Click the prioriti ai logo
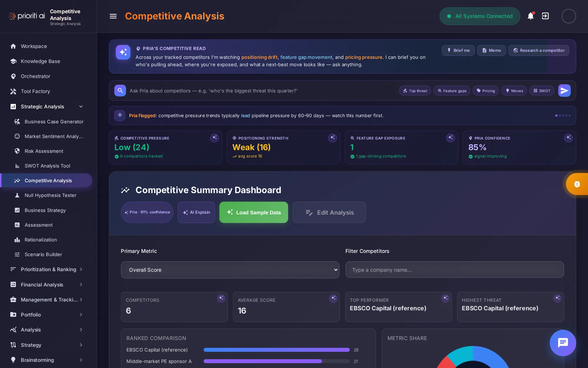Viewport: 588px width, 368px height. point(26,16)
